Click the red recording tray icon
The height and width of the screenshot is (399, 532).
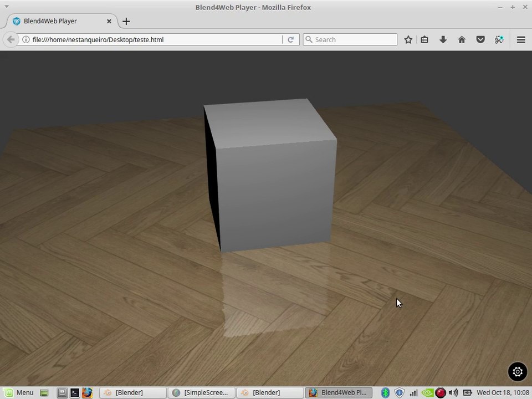441,393
